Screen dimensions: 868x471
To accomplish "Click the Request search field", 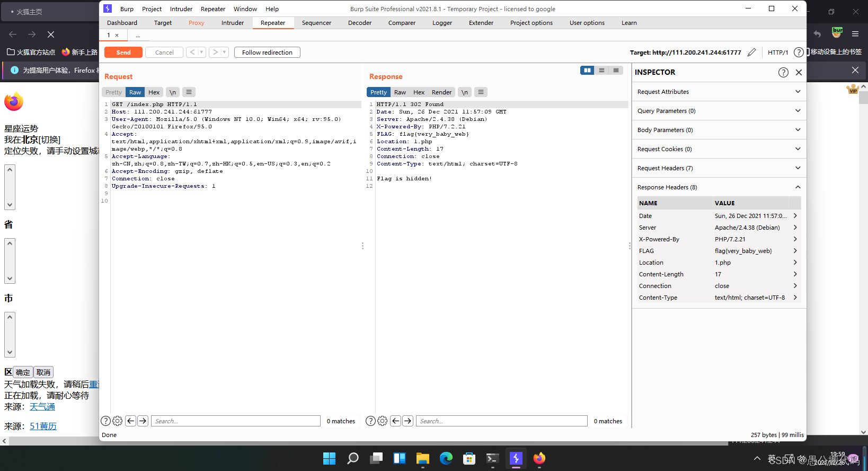I will tap(236, 421).
